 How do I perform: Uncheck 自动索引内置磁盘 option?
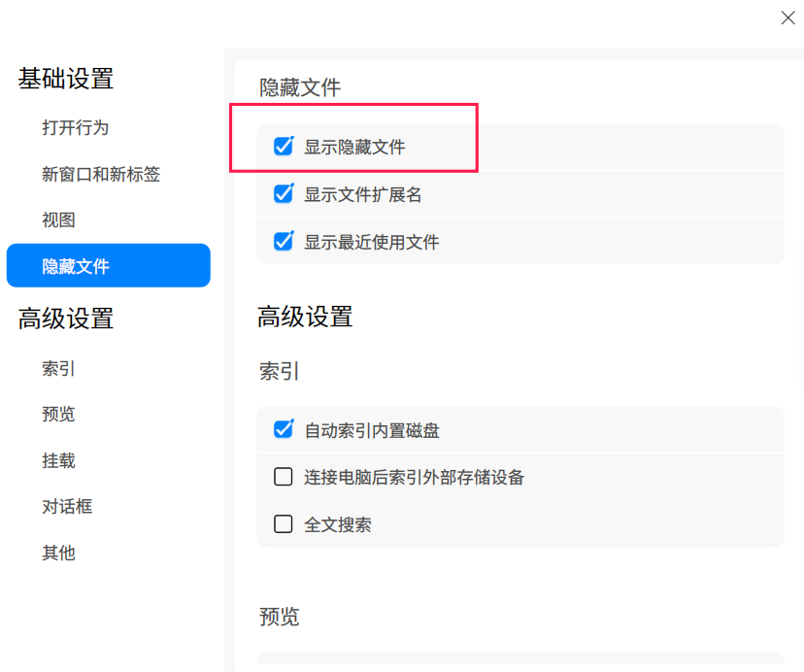pos(283,429)
